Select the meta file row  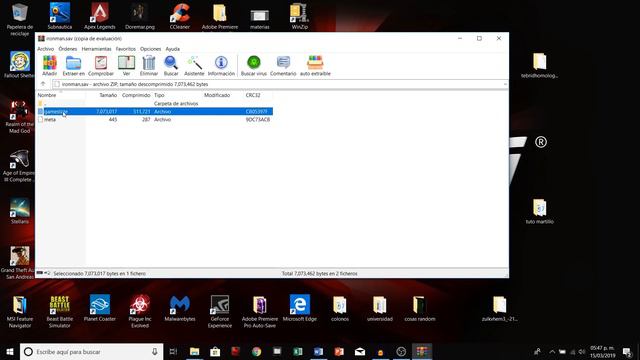point(155,120)
